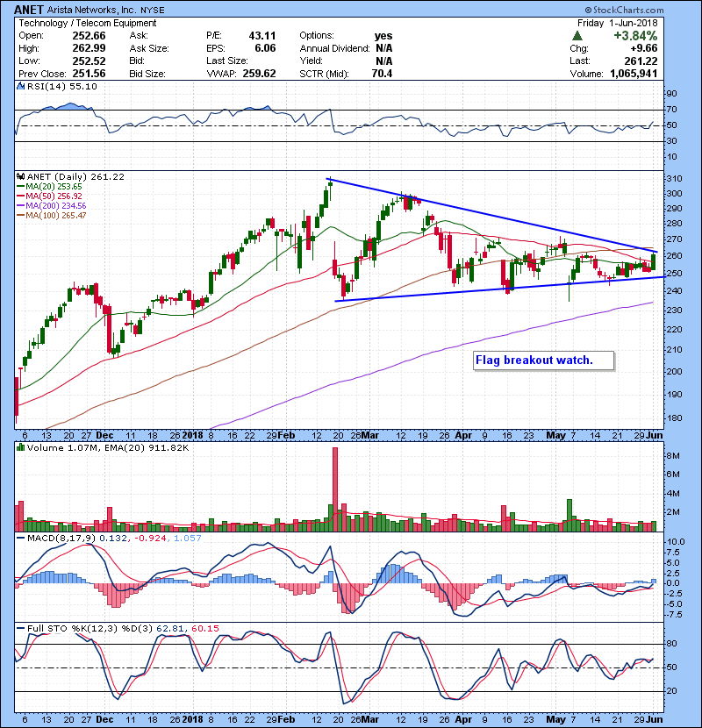Screen dimensions: 702x728
Task: Click the Friday 1-Jun-2018 date text
Action: point(618,23)
